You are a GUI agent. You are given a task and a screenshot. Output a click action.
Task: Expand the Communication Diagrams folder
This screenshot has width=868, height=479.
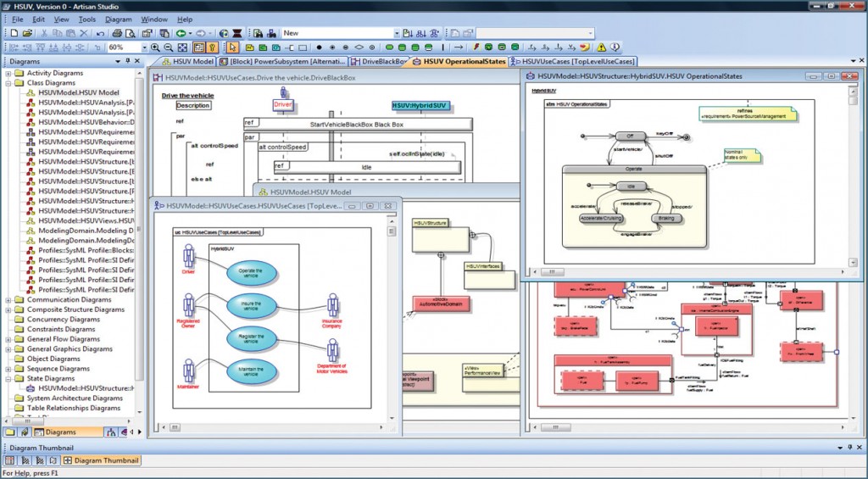point(8,299)
